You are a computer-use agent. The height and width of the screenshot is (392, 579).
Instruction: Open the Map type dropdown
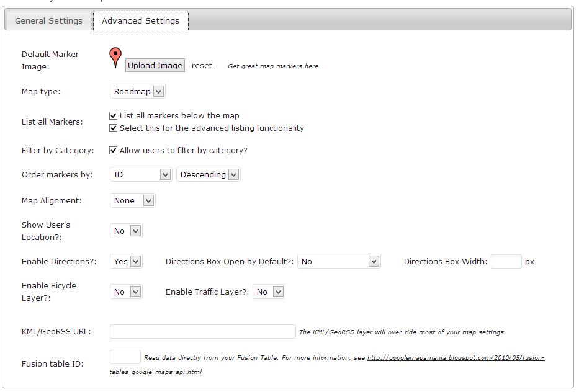click(x=138, y=92)
